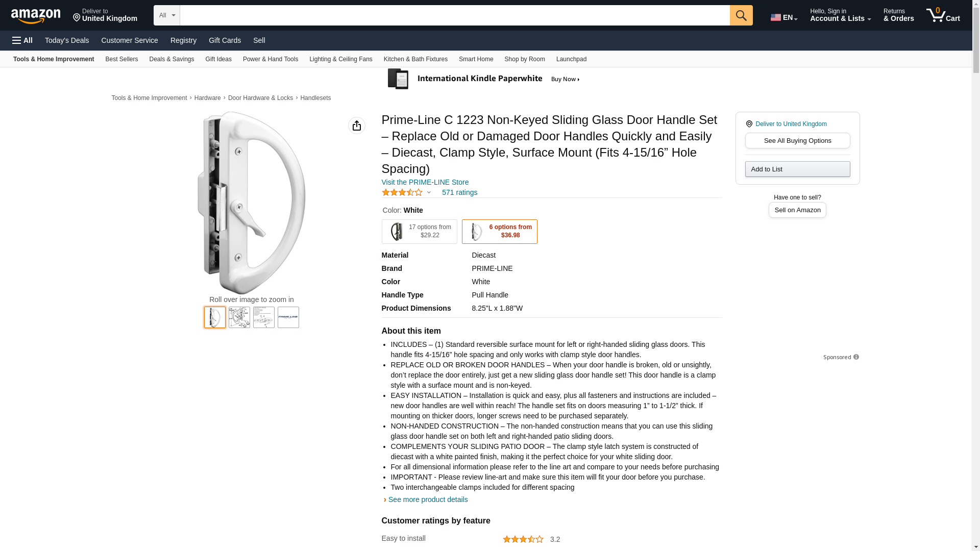Expand the Account & Lists dropdown
The height and width of the screenshot is (551, 980).
coord(840,15)
